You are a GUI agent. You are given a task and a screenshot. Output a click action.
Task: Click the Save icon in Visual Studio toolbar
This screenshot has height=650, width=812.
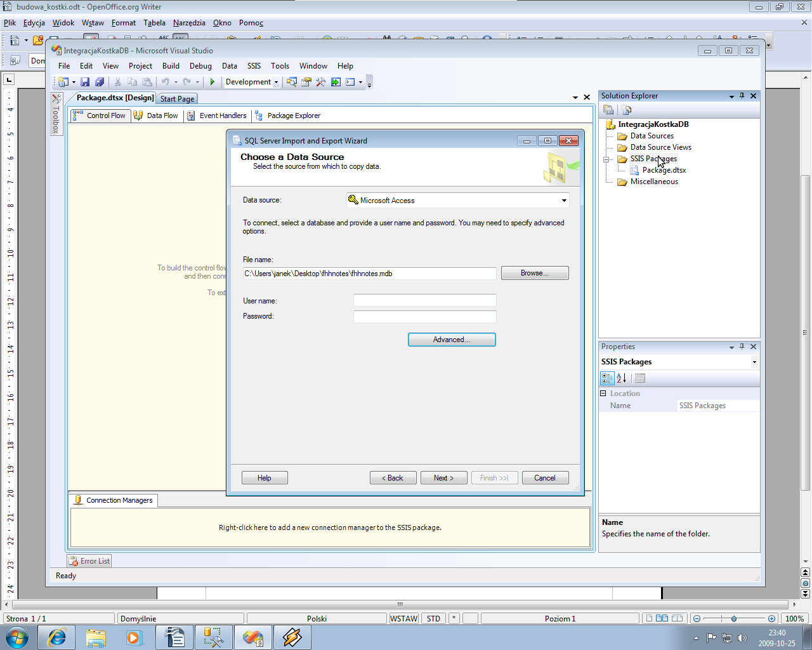(85, 82)
